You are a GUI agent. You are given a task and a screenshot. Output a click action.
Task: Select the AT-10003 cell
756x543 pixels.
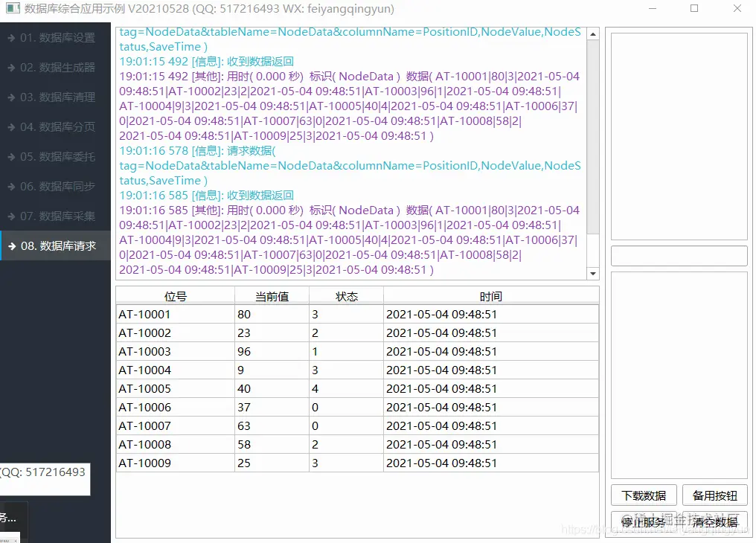(176, 352)
